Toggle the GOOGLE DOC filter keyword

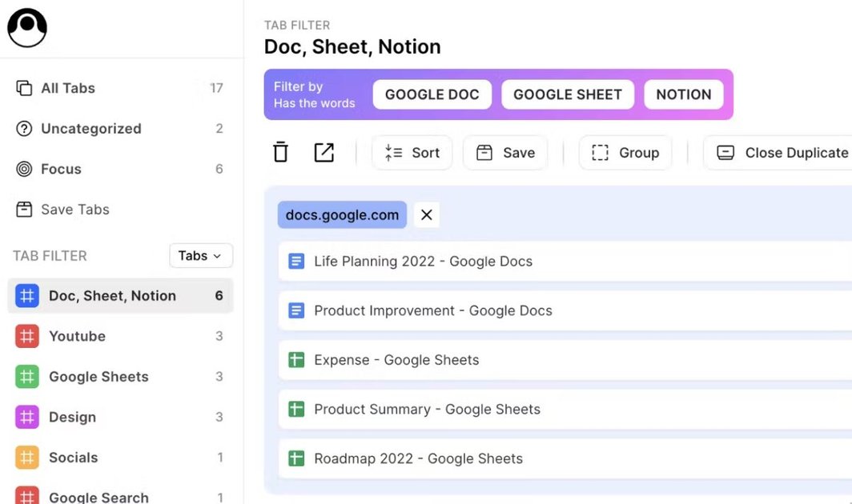tap(432, 94)
